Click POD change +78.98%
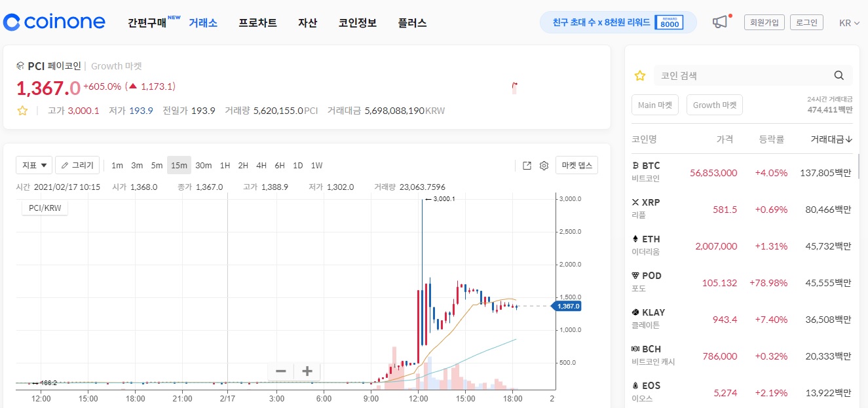Image resolution: width=868 pixels, height=408 pixels. pos(768,283)
